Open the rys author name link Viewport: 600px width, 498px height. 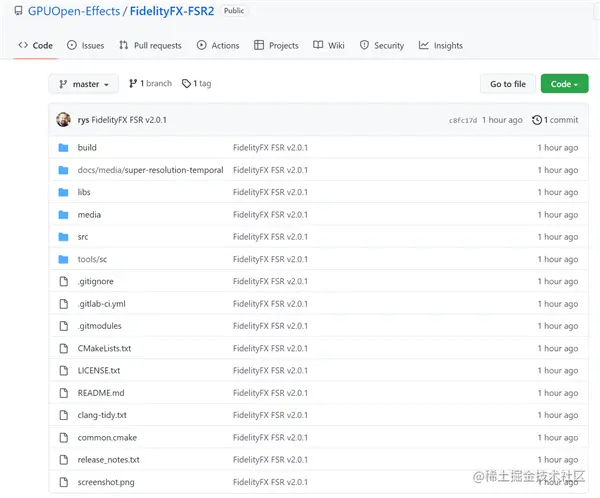tap(83, 120)
